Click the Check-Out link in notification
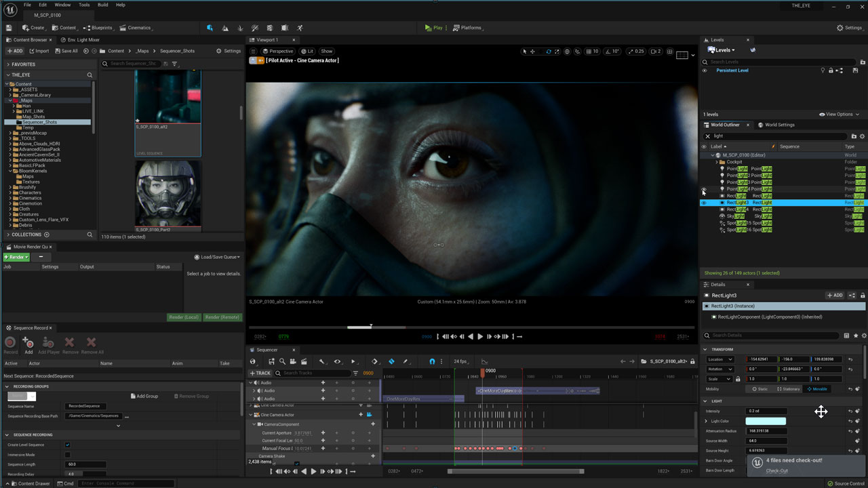The image size is (868, 488). point(776,470)
